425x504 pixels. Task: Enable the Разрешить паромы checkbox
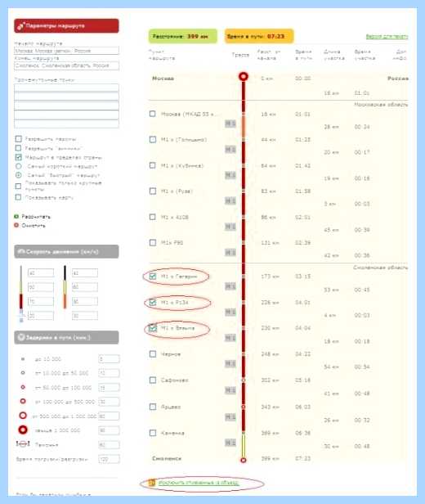point(18,139)
